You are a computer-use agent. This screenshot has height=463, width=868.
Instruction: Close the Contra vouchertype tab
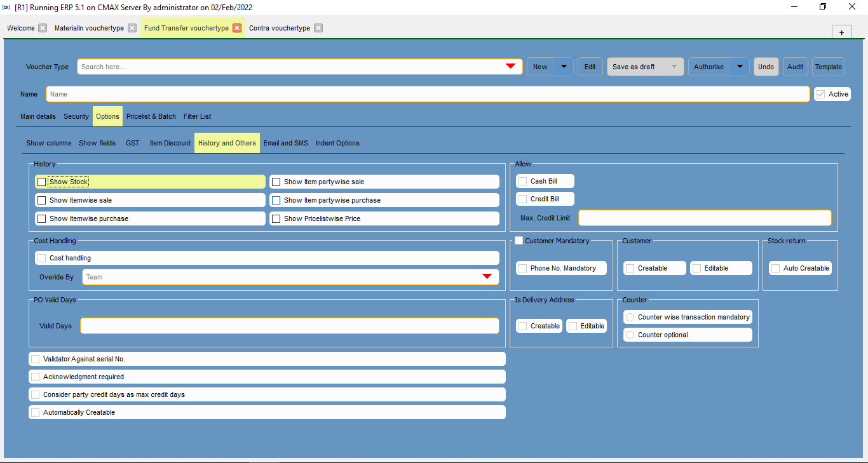tap(318, 28)
